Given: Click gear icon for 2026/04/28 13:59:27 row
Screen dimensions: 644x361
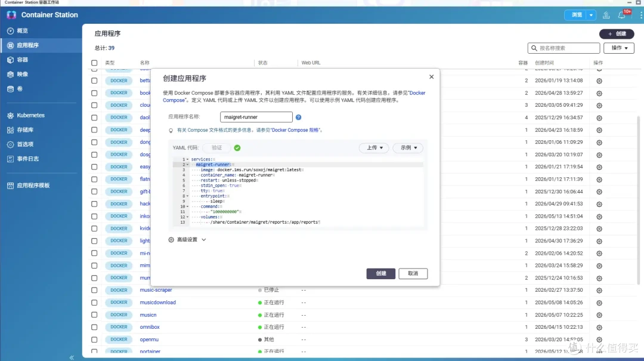Looking at the screenshot, I should (x=599, y=93).
